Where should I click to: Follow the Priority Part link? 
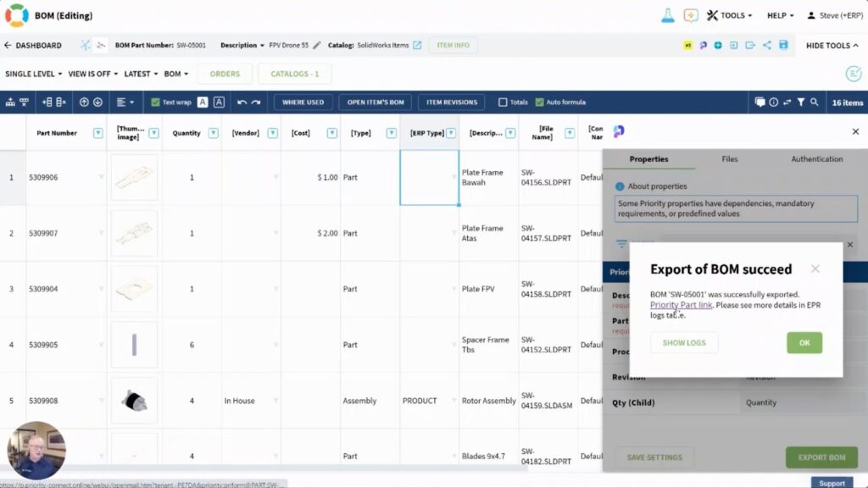coord(681,305)
